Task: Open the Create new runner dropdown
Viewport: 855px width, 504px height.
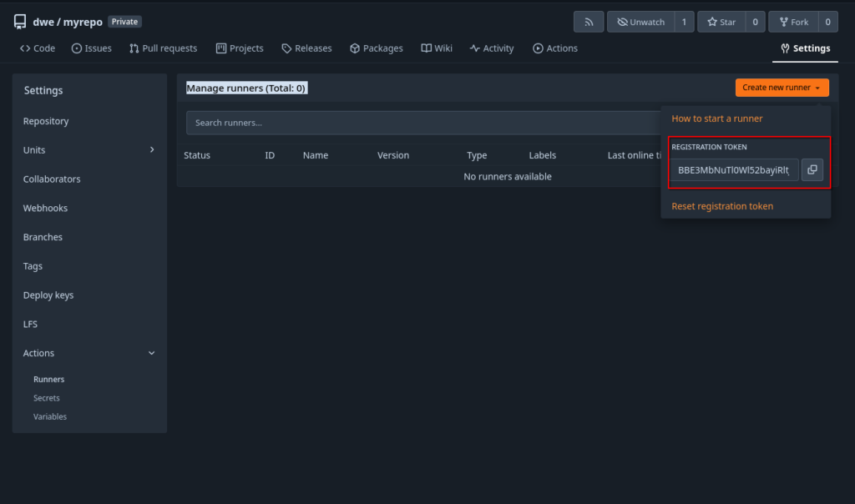Action: tap(782, 88)
